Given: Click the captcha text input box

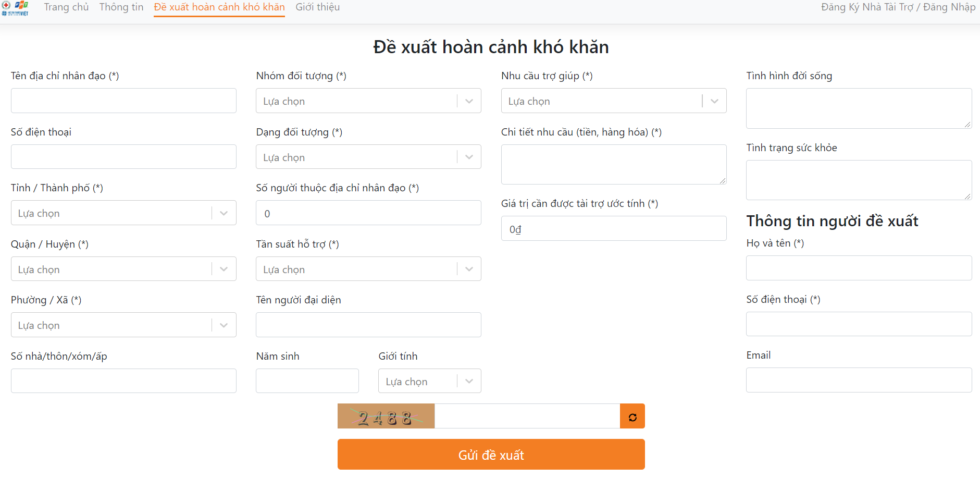Looking at the screenshot, I should click(527, 416).
